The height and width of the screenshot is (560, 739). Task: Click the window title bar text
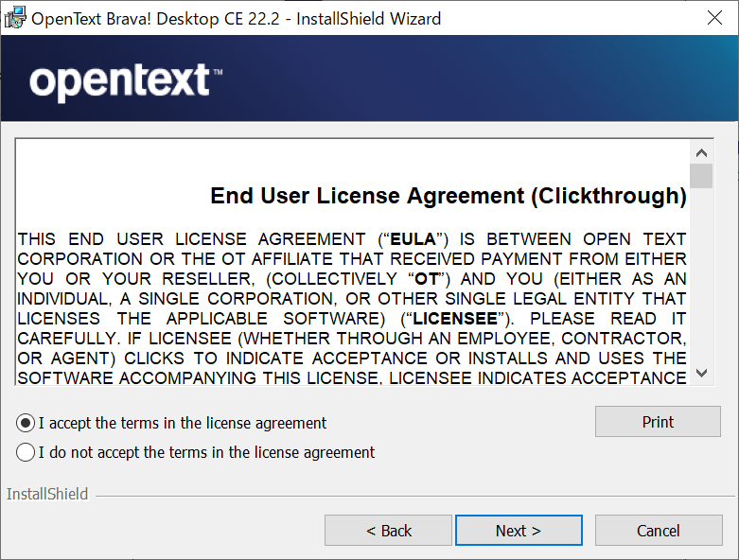pyautogui.click(x=237, y=18)
